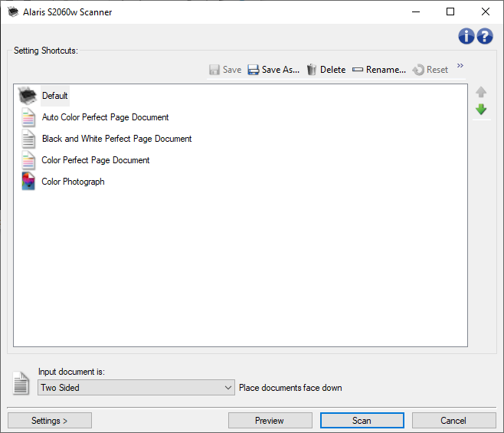
Task: Maximize the scanner window
Action: point(450,12)
